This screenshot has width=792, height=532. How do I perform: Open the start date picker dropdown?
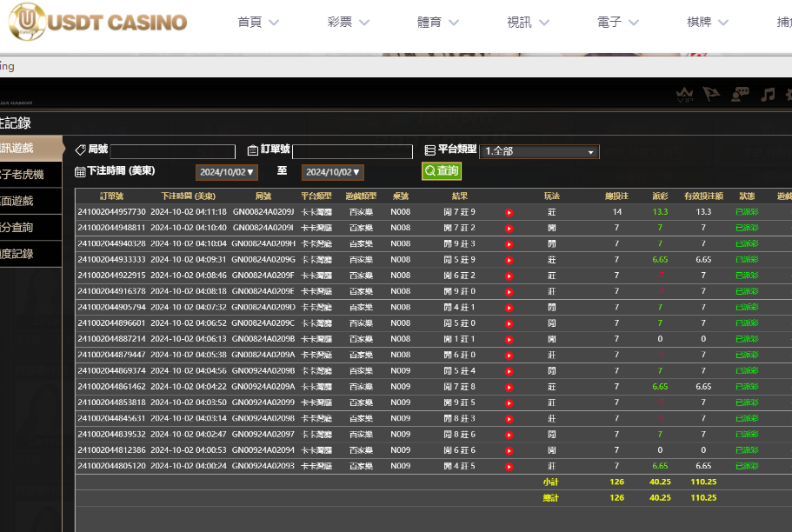226,172
